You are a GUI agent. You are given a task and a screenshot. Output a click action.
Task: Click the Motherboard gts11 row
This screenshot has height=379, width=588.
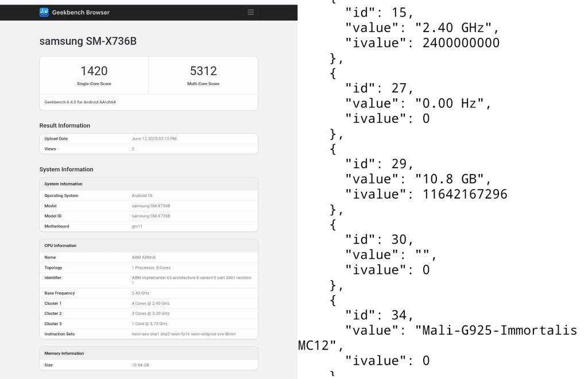click(149, 226)
